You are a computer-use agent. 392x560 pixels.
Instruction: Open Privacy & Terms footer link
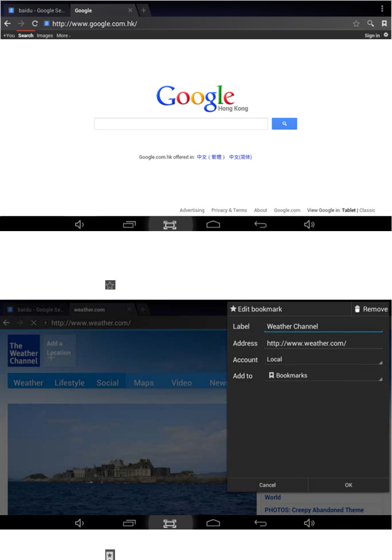pos(229,210)
